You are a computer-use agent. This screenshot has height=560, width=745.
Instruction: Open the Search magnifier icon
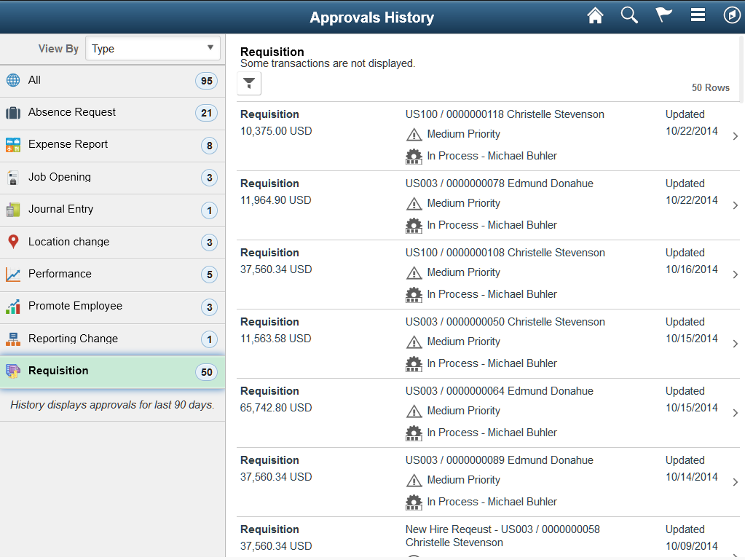pyautogui.click(x=629, y=15)
